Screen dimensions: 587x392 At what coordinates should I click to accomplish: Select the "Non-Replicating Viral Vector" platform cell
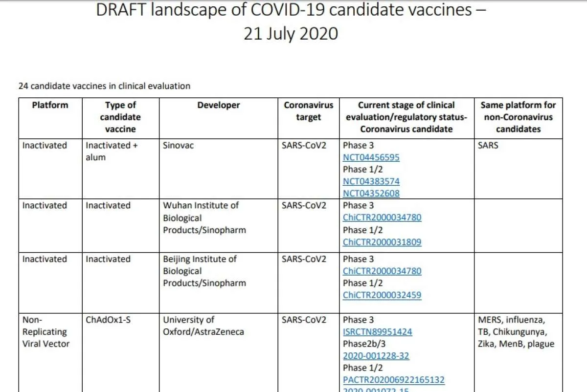[x=45, y=332]
